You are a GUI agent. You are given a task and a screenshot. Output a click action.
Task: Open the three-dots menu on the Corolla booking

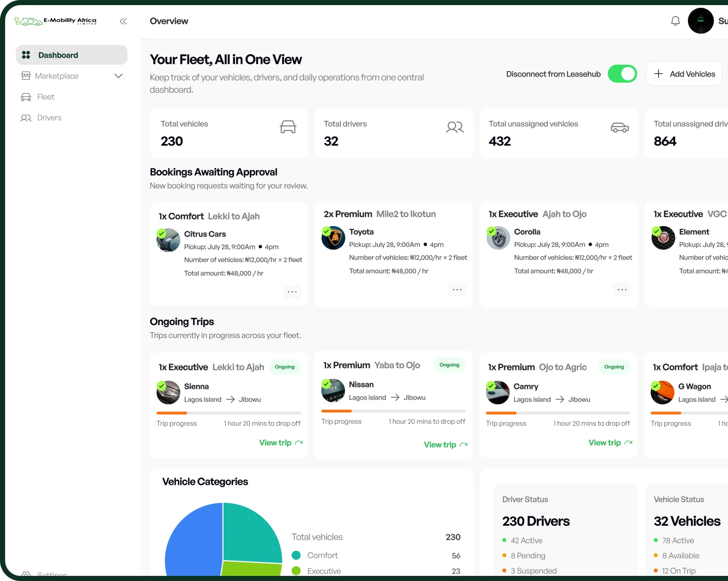pos(622,290)
